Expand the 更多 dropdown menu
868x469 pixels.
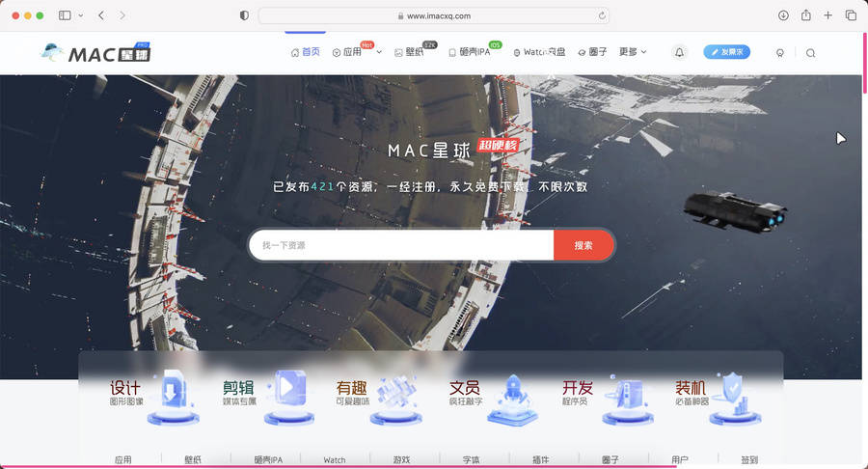point(633,51)
